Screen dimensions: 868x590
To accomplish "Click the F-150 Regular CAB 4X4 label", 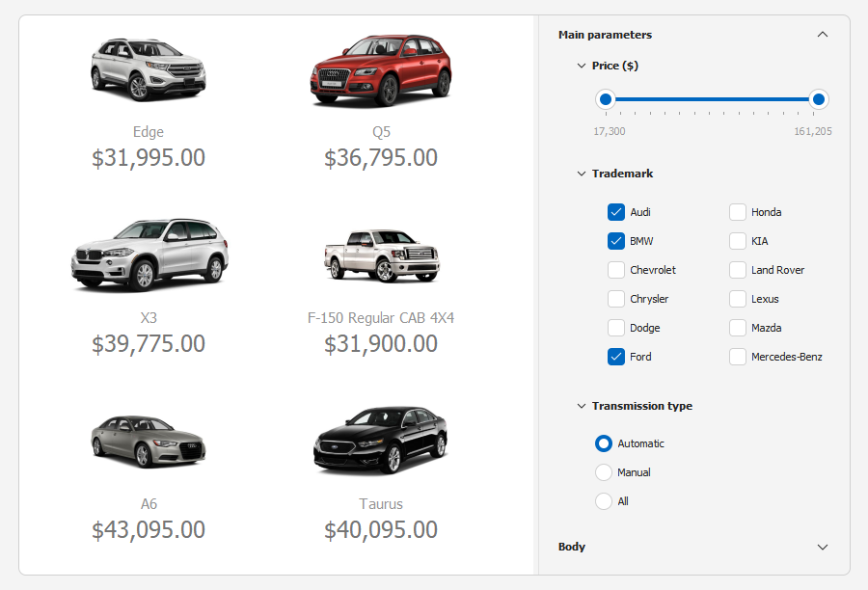I will coord(381,318).
